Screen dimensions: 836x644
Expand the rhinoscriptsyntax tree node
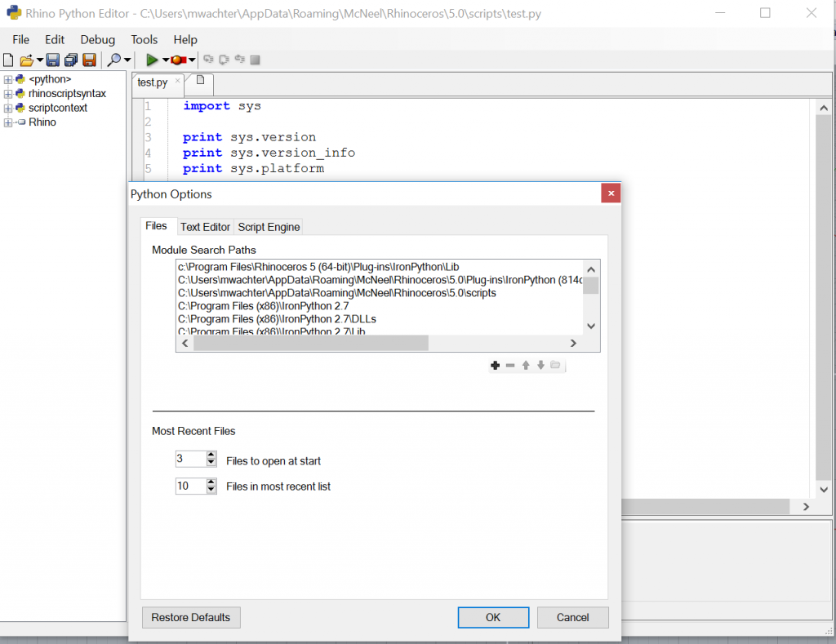[7, 94]
